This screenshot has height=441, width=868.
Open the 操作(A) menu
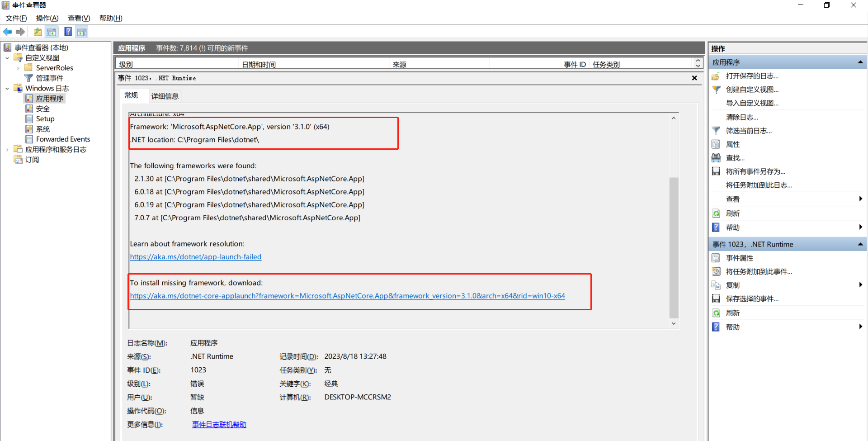(47, 18)
